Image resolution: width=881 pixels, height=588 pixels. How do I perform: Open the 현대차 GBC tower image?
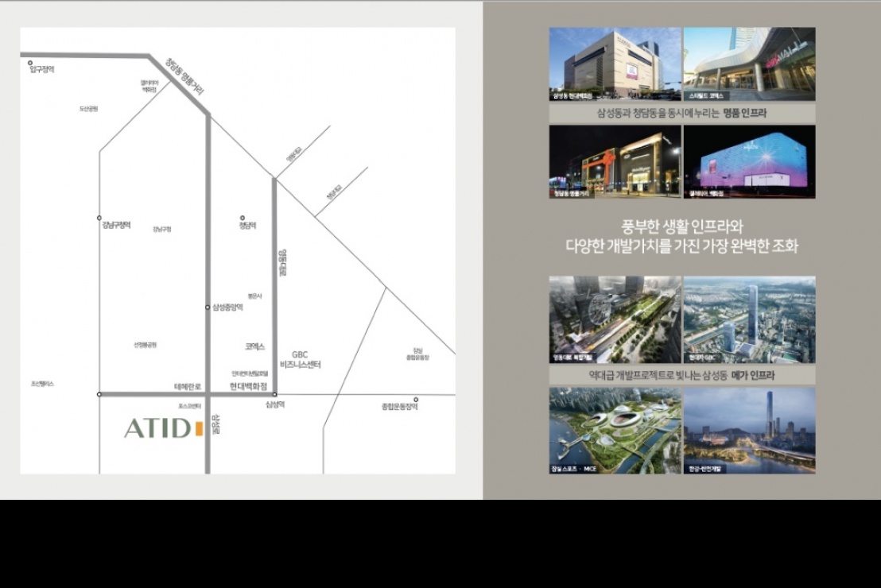click(x=749, y=319)
